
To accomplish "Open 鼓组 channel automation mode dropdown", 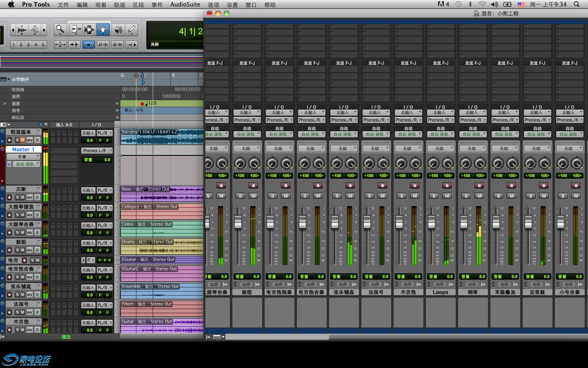I will (x=247, y=134).
